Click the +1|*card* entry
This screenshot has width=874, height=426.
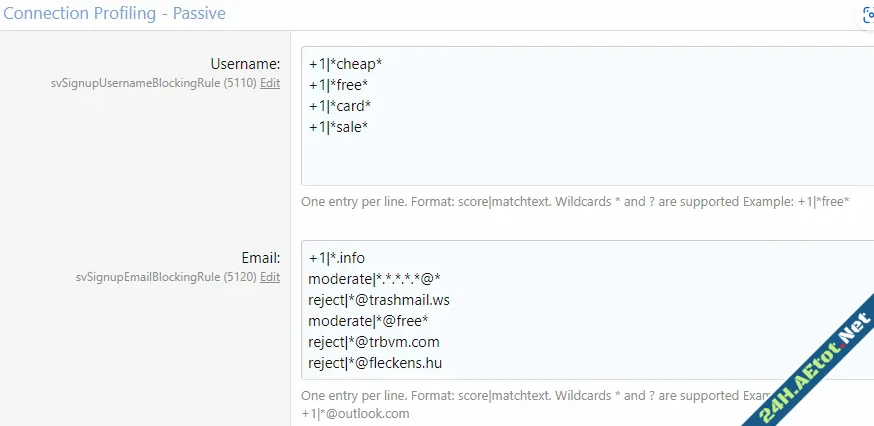tap(341, 105)
